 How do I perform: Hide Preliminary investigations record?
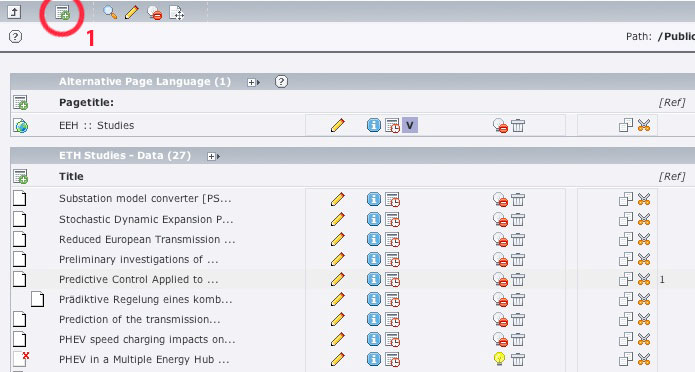click(x=500, y=260)
